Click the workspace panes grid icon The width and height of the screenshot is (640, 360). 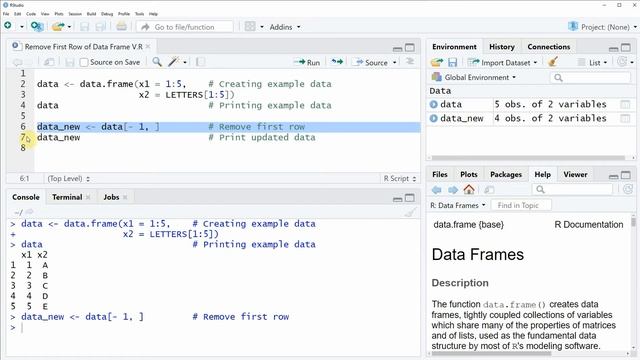tap(250, 27)
